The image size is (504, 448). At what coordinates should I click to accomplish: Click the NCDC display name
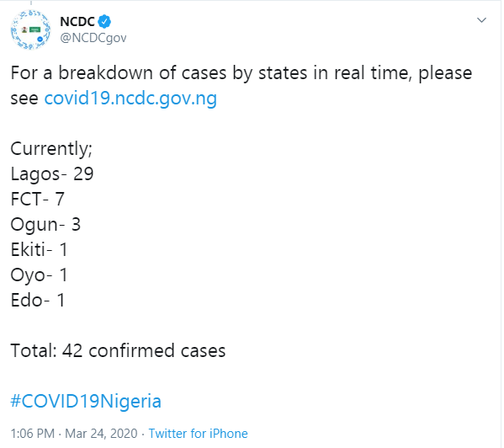point(77,22)
